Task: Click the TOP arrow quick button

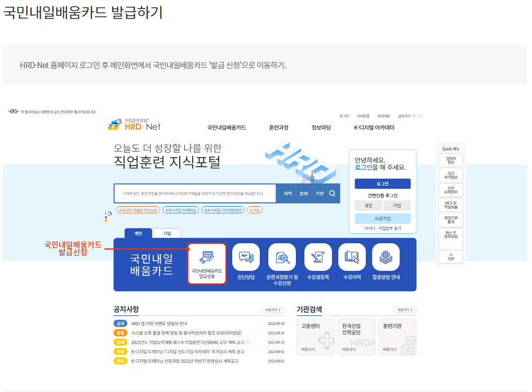Action: point(451,257)
